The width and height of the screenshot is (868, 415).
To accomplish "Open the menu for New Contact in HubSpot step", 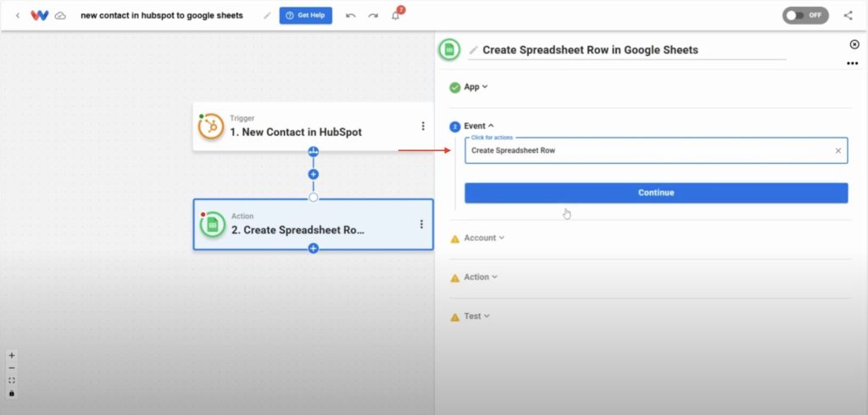I will coord(423,126).
